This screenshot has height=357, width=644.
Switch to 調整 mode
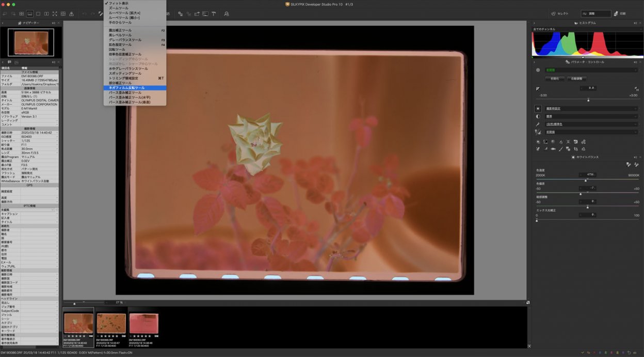[x=595, y=13]
